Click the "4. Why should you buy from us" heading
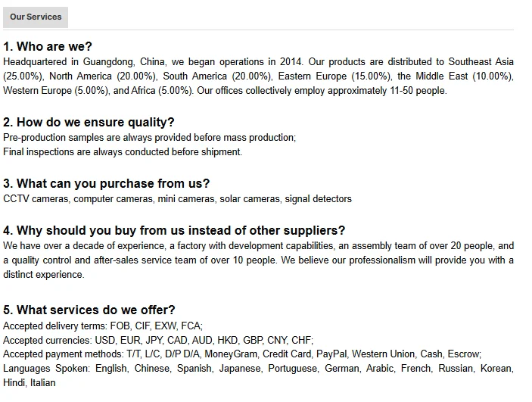This screenshot has width=532, height=402. tap(174, 230)
